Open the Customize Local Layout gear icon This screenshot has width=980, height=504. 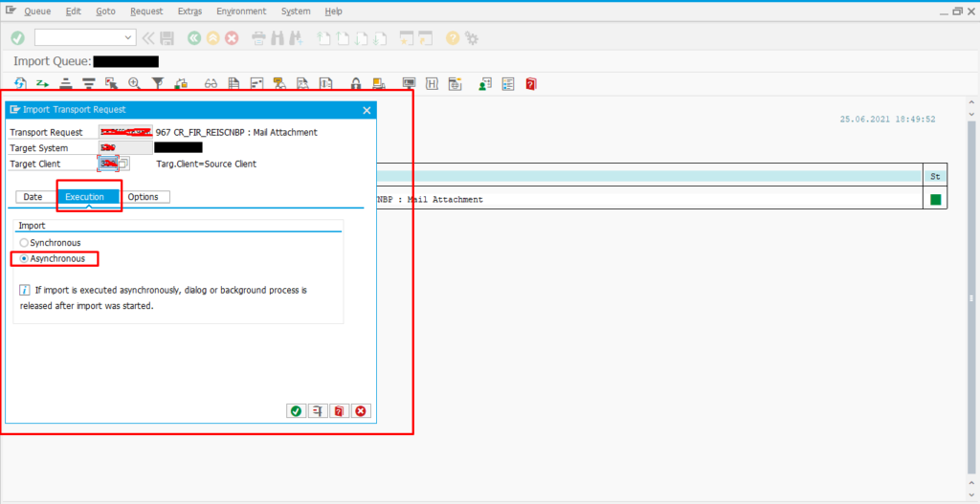pos(472,38)
